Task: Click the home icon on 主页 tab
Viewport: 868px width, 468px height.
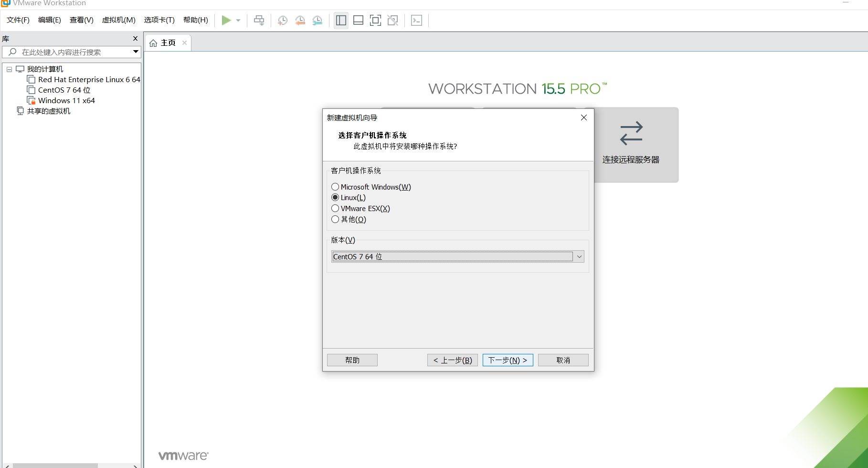Action: click(x=153, y=43)
